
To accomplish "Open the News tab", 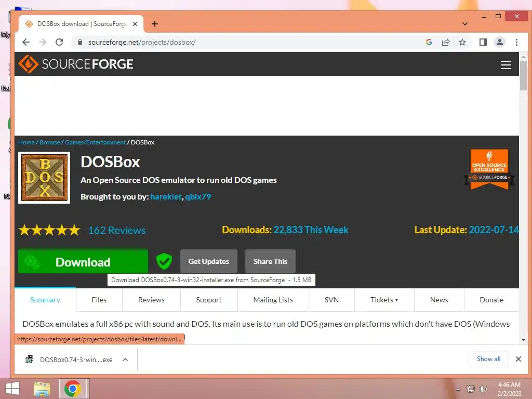I will point(439,300).
